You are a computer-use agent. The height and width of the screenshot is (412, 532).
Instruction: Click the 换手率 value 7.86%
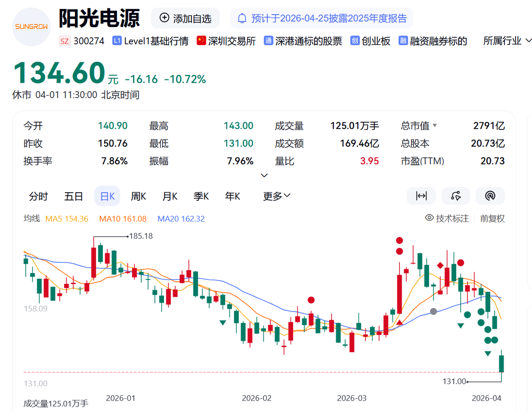[x=114, y=161]
